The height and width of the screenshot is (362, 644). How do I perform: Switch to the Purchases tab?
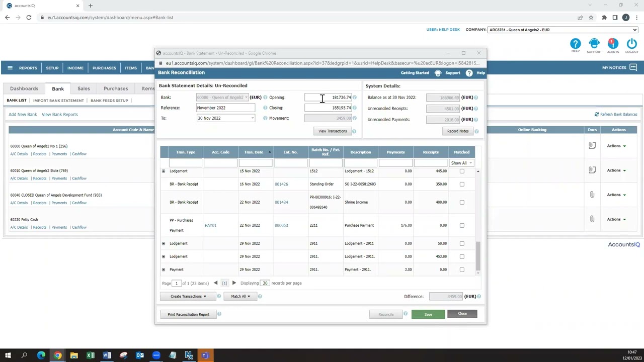pyautogui.click(x=115, y=88)
